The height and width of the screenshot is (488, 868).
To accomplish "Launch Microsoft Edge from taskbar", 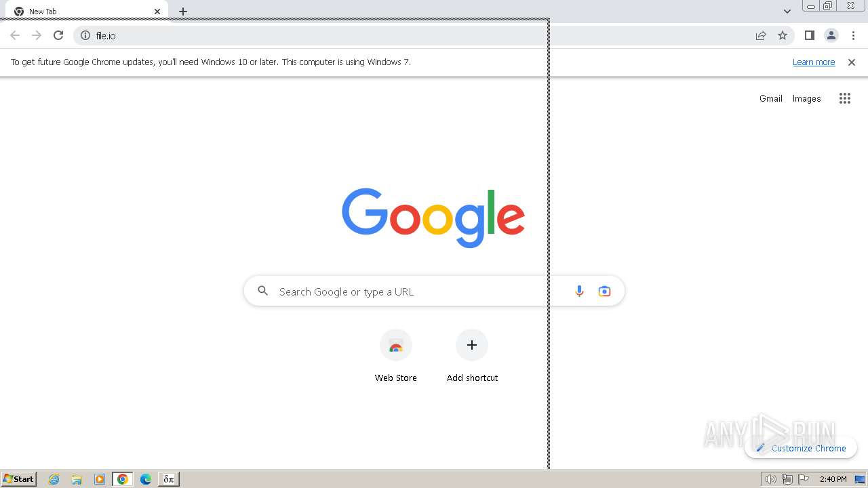I will click(x=145, y=479).
